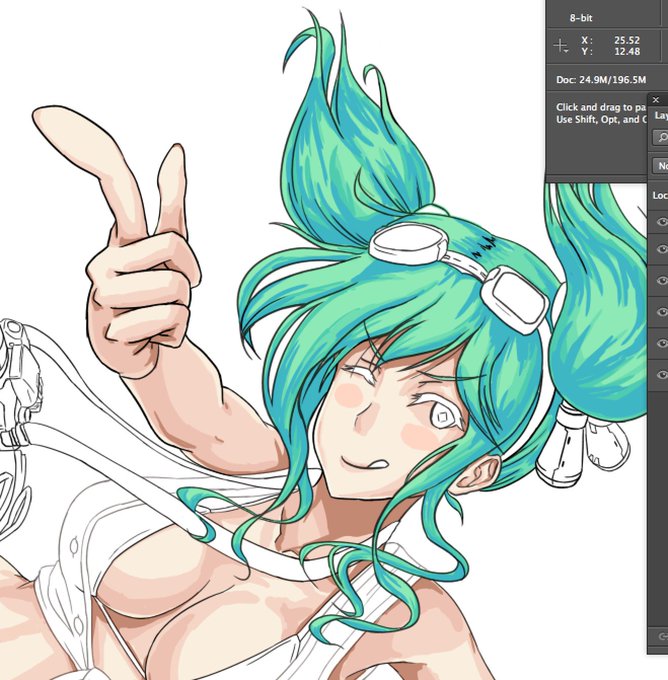Hide the bottommost layer using its eye icon

(662, 374)
